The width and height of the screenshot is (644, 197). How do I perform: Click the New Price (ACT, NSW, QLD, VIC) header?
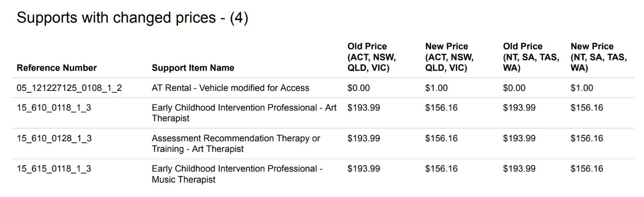(x=450, y=57)
